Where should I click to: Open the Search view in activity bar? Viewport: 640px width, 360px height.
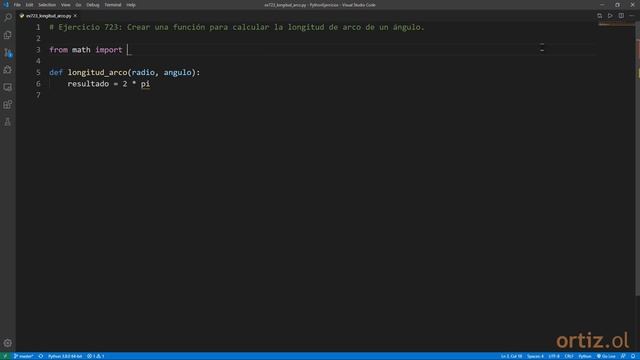tap(8, 18)
